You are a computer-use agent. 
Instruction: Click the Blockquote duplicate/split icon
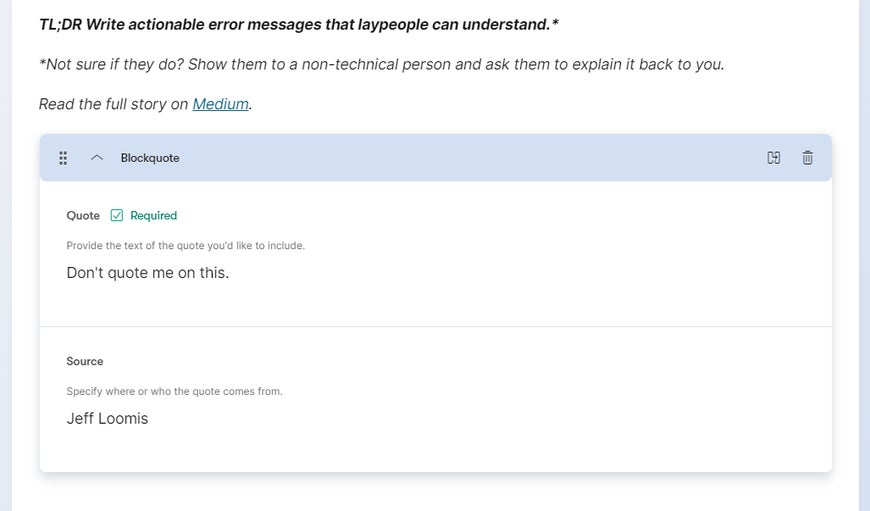click(773, 158)
